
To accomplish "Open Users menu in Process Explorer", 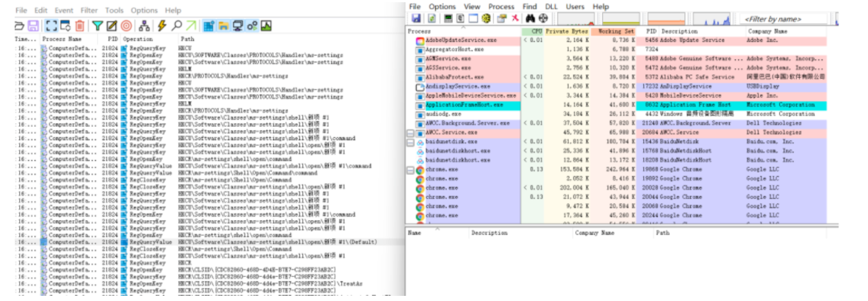I will click(x=575, y=7).
